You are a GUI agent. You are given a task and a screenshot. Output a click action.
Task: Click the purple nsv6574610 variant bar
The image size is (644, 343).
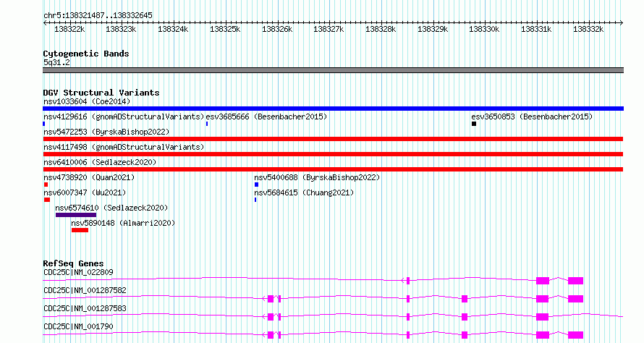point(76,215)
